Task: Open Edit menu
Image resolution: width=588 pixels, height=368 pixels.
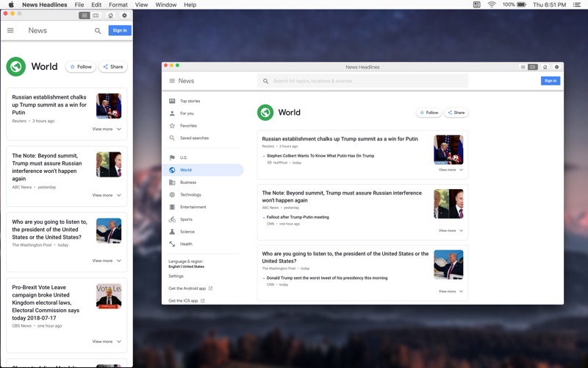Action: tap(96, 4)
